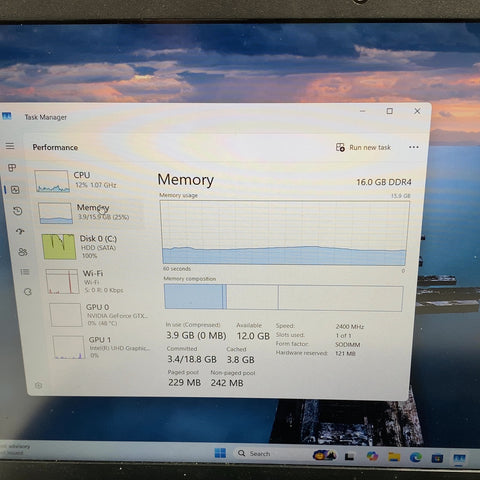Click the GPU 1 graph thumbnail
This screenshot has width=480, height=480.
tap(69, 347)
